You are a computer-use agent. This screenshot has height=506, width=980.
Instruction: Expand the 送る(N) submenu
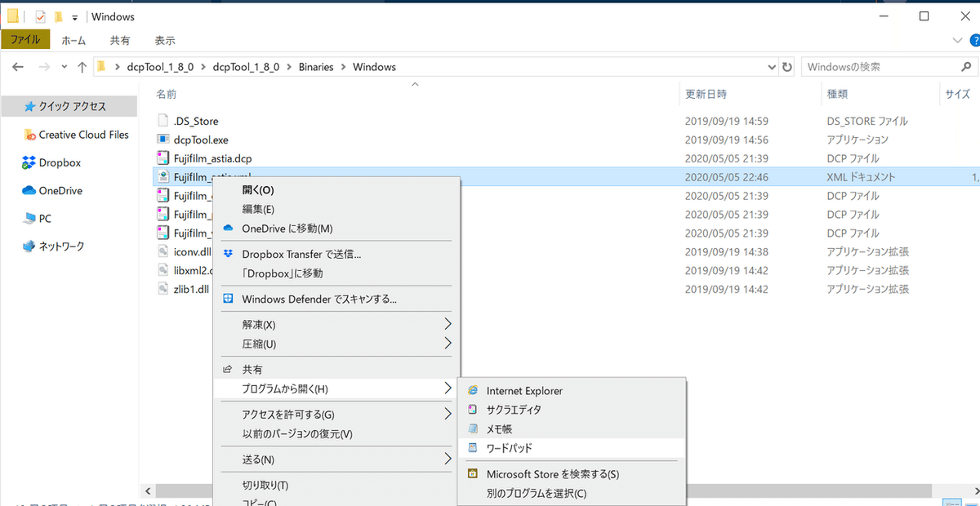(448, 459)
